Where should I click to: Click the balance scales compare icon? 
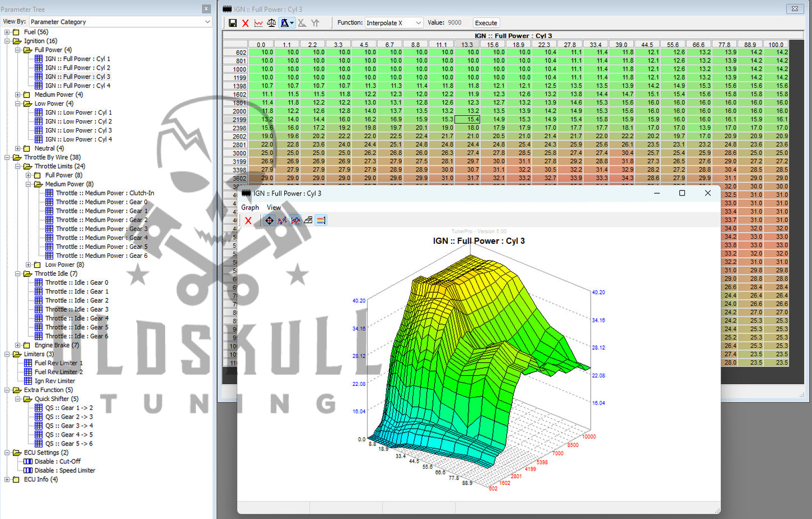[x=271, y=23]
